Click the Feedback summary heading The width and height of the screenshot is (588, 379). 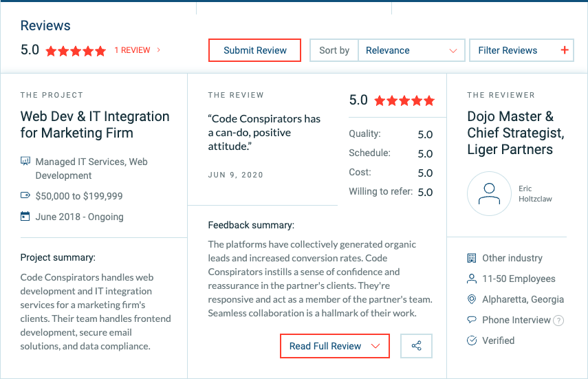[251, 225]
